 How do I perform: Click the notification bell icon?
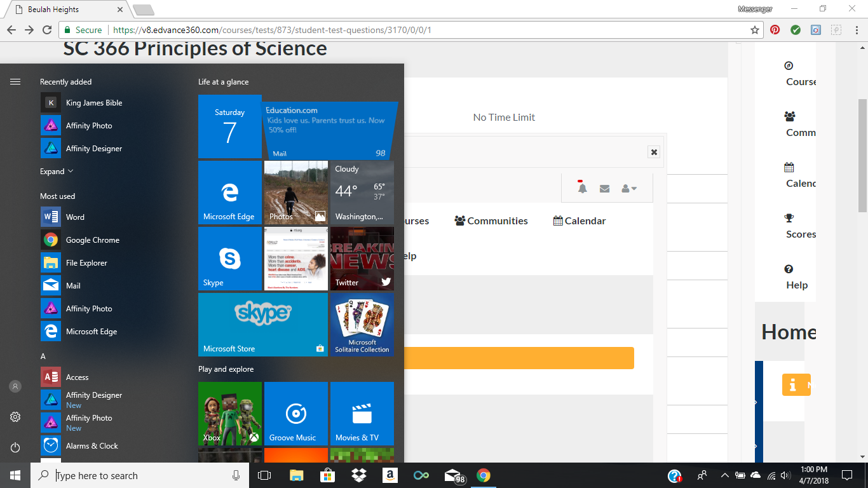pos(582,189)
